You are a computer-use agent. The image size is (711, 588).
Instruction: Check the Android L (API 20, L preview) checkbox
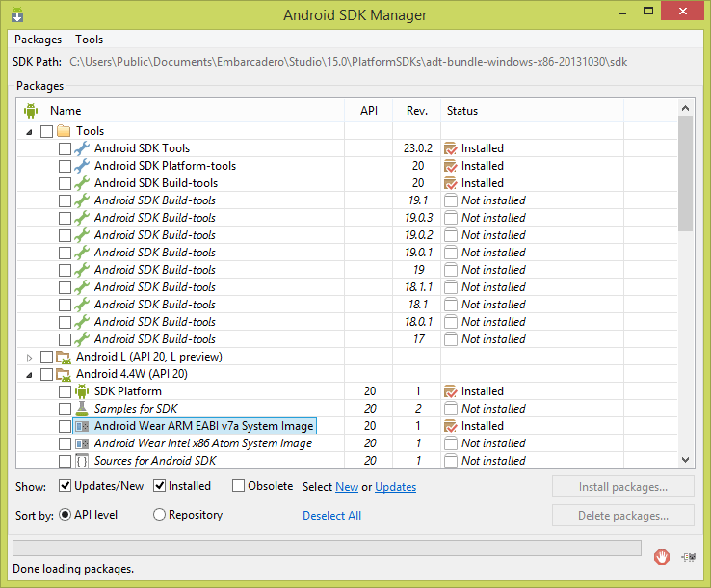click(46, 357)
